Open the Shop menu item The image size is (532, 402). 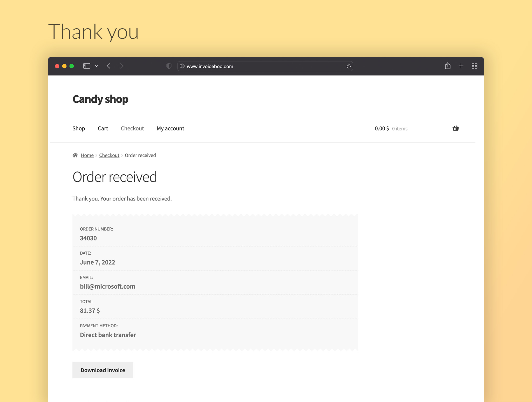click(79, 128)
